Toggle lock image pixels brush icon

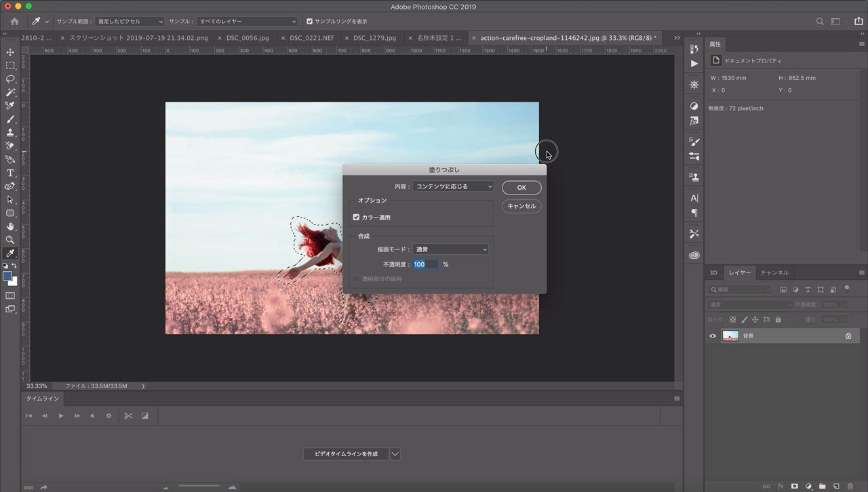[x=744, y=319]
